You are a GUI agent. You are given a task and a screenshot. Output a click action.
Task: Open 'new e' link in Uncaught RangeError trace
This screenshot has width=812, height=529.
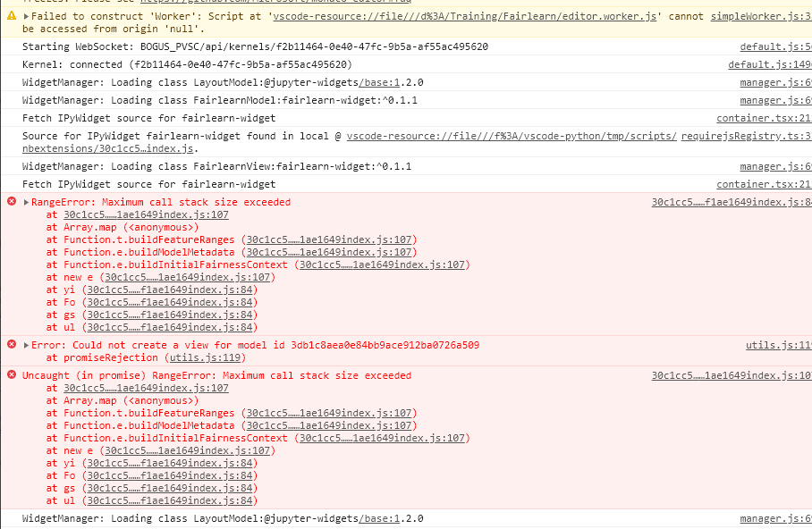tap(188, 450)
